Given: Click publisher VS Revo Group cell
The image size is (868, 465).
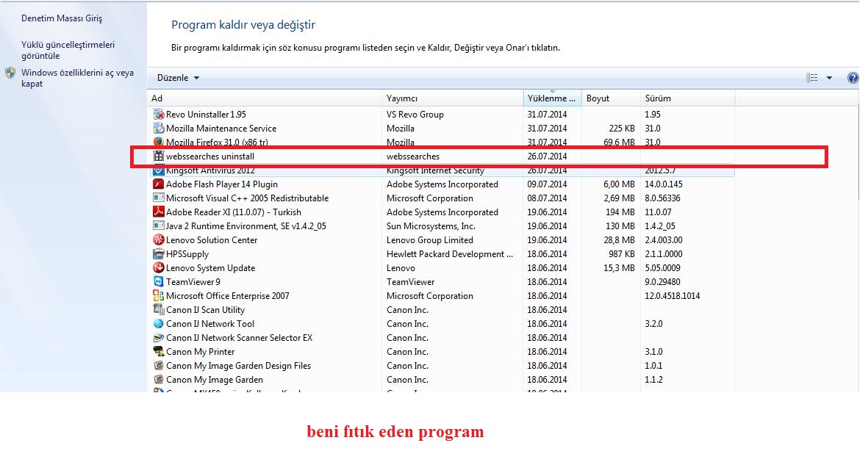Looking at the screenshot, I should [x=415, y=115].
